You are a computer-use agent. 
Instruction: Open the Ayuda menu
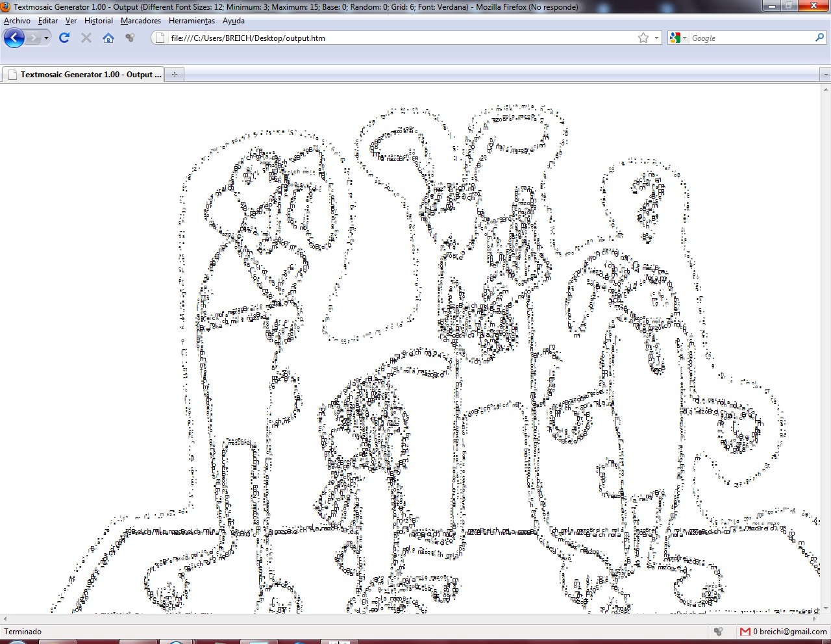coord(234,21)
